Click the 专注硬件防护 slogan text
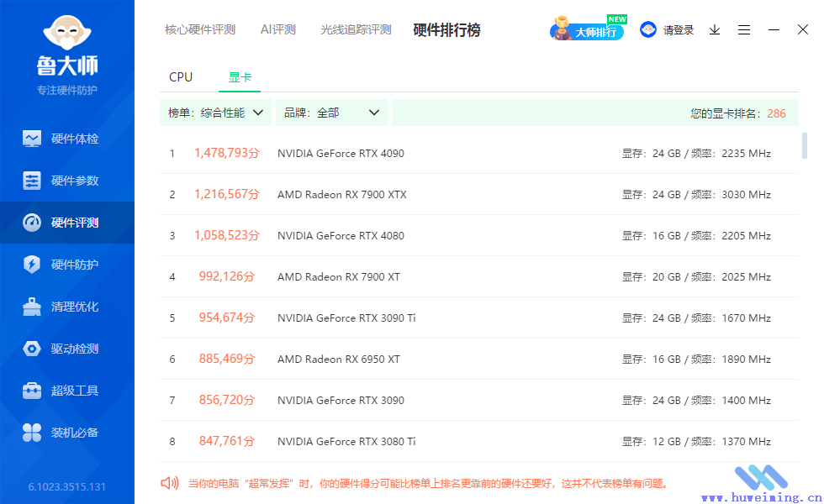Screen dimensions: 824x504 66,91
